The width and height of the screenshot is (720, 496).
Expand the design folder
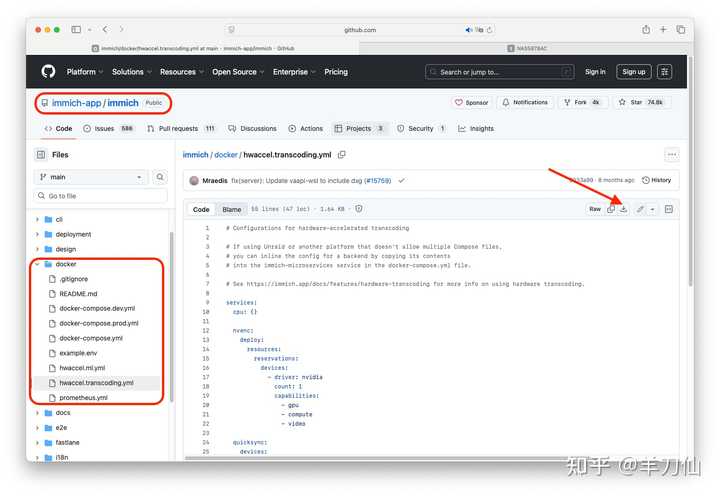[x=37, y=249]
